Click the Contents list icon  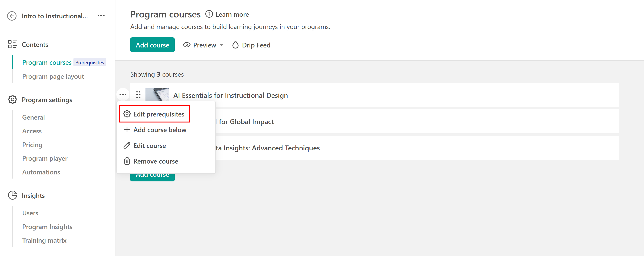pos(12,44)
